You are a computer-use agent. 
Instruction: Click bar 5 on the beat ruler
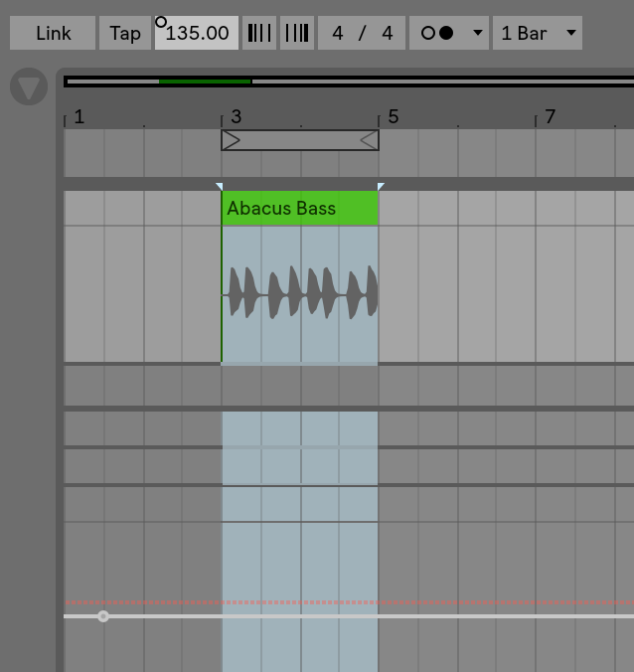393,117
